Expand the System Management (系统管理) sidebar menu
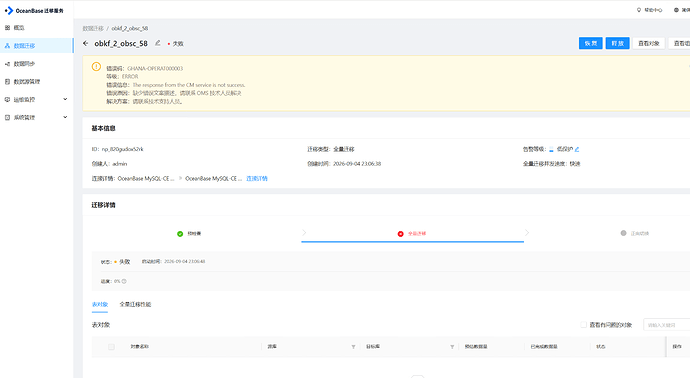 [x=37, y=117]
